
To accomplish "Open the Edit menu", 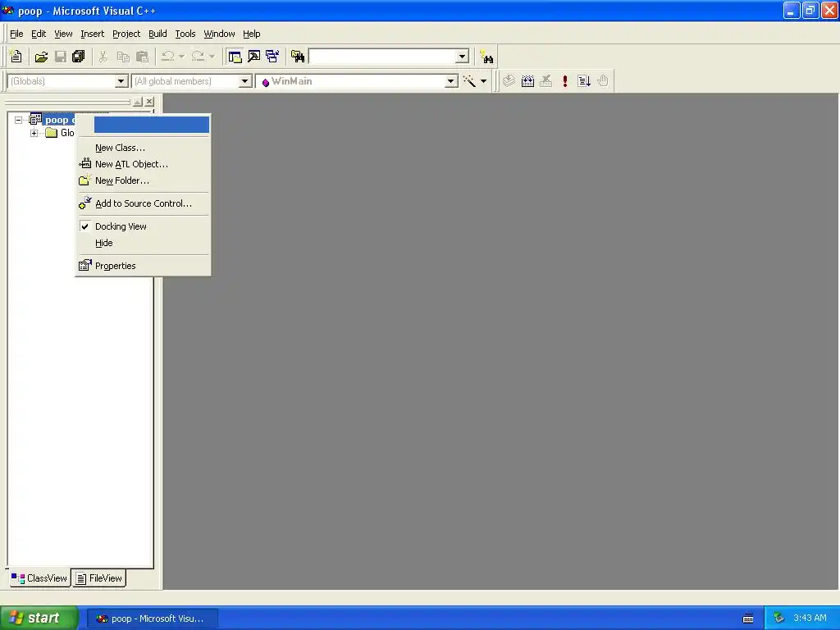I will pos(39,34).
